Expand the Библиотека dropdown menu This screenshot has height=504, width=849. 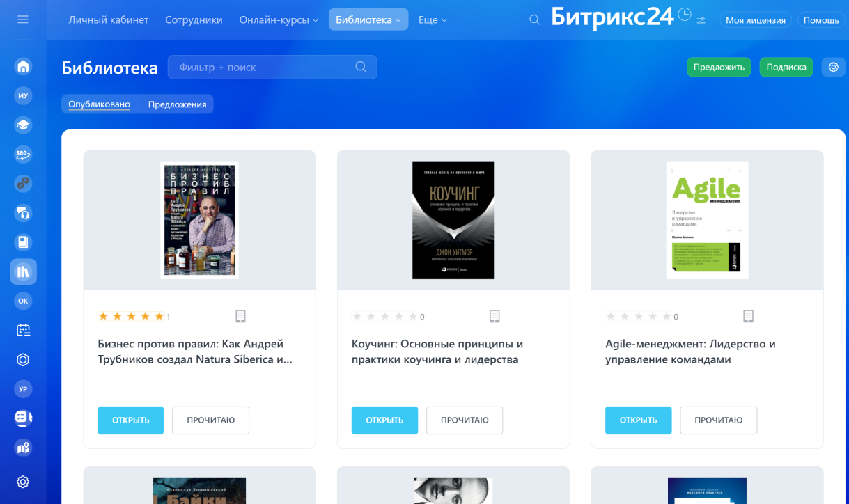tap(368, 19)
